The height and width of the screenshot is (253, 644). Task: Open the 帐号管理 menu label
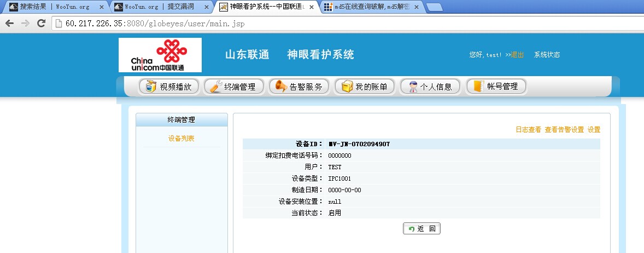(x=503, y=87)
